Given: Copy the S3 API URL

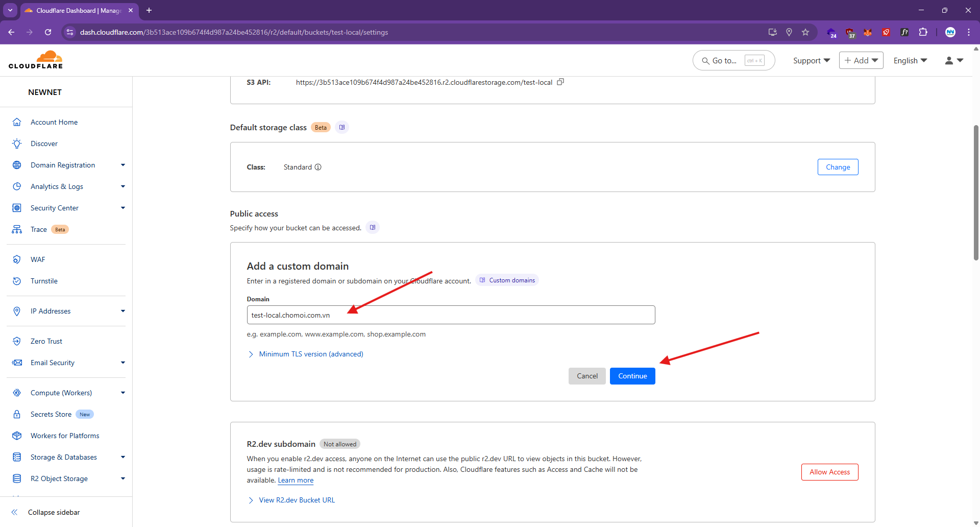Looking at the screenshot, I should pos(560,82).
